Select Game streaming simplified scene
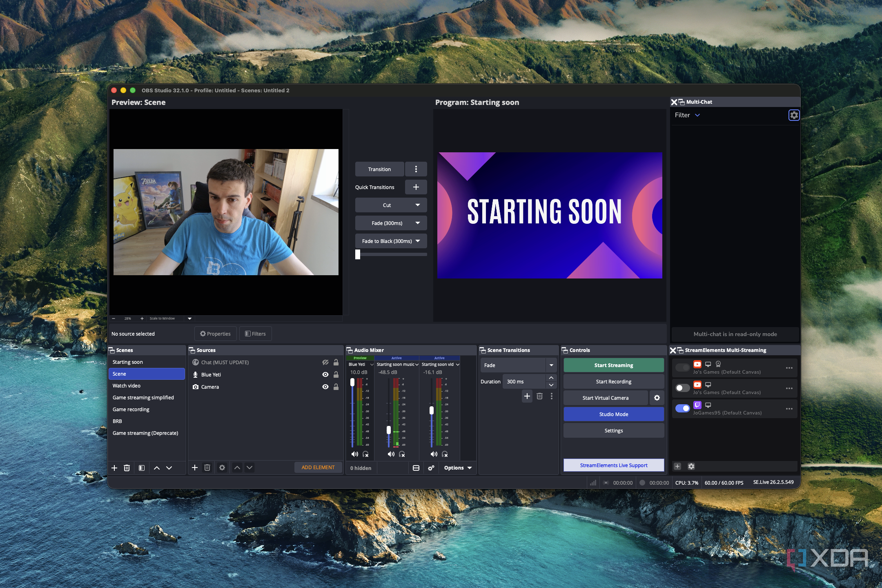 click(x=147, y=398)
